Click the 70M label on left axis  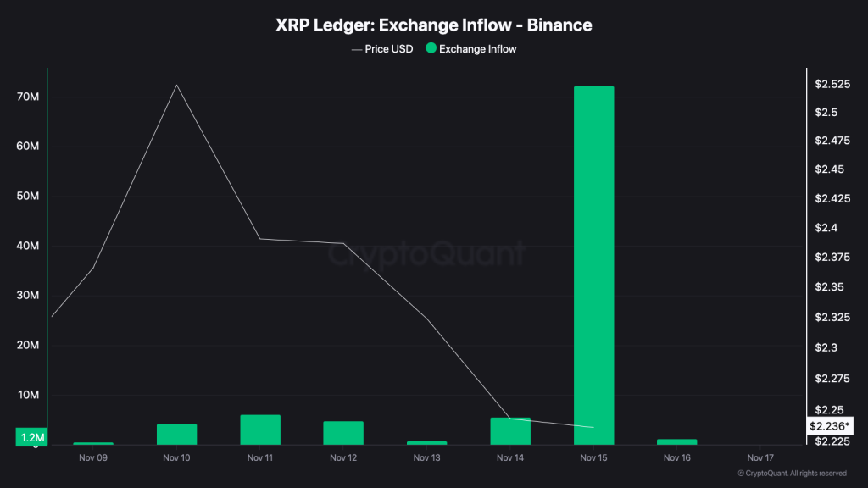(28, 97)
